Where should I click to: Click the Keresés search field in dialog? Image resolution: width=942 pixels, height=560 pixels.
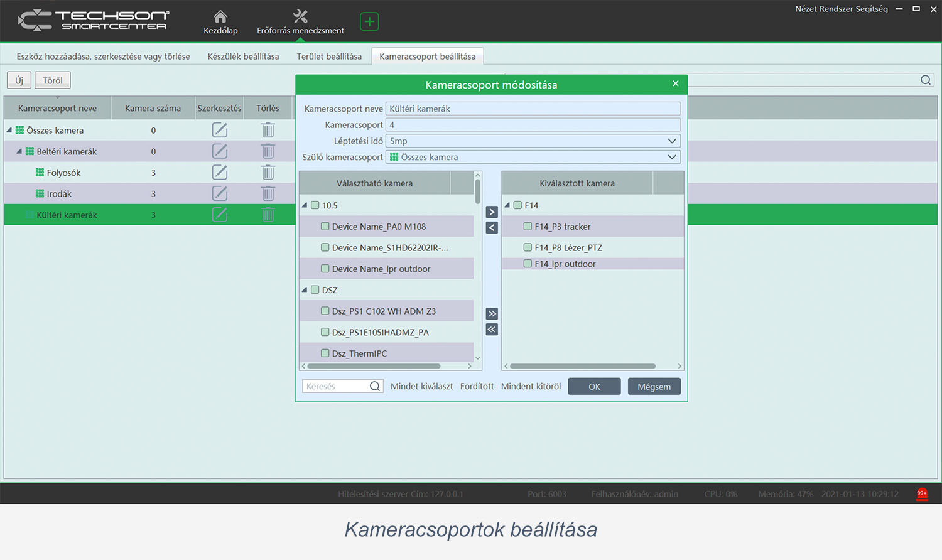pos(336,387)
